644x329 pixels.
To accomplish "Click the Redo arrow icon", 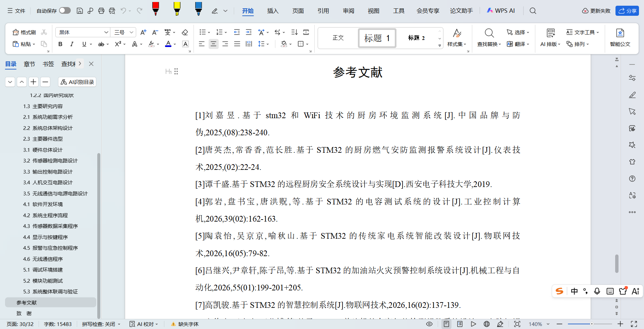I will (140, 11).
